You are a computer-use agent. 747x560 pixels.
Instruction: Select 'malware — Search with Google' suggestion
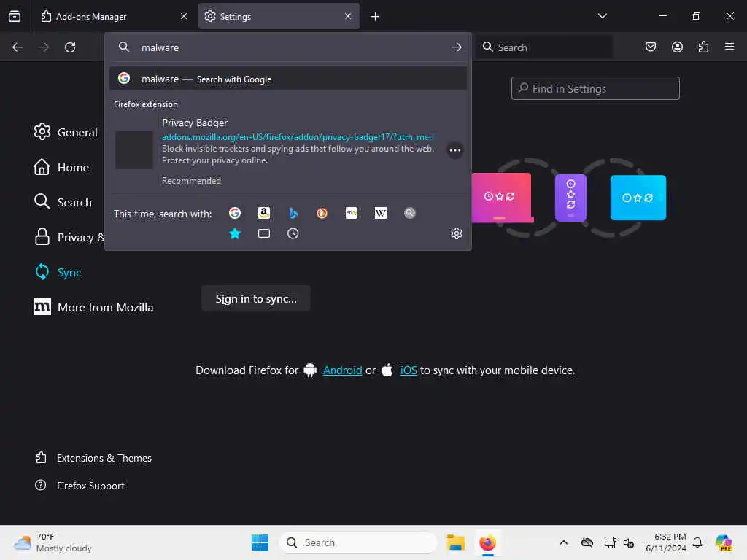coord(287,79)
